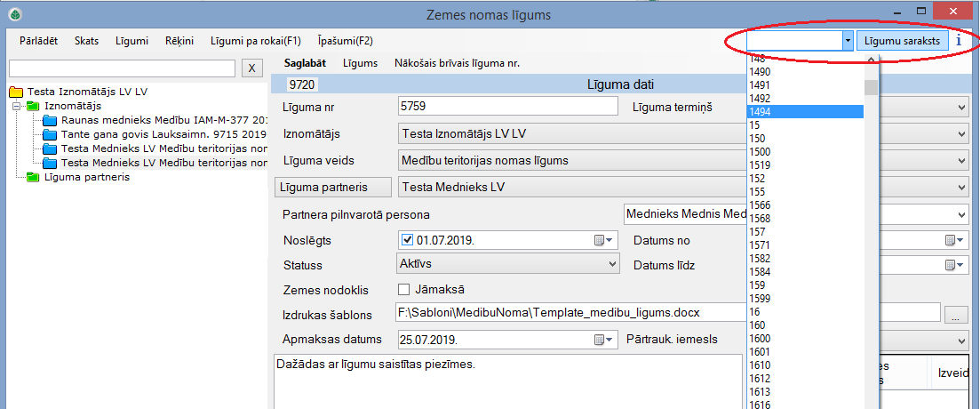This screenshot has width=980, height=409.
Task: Focus the tree search input field
Action: [123, 68]
